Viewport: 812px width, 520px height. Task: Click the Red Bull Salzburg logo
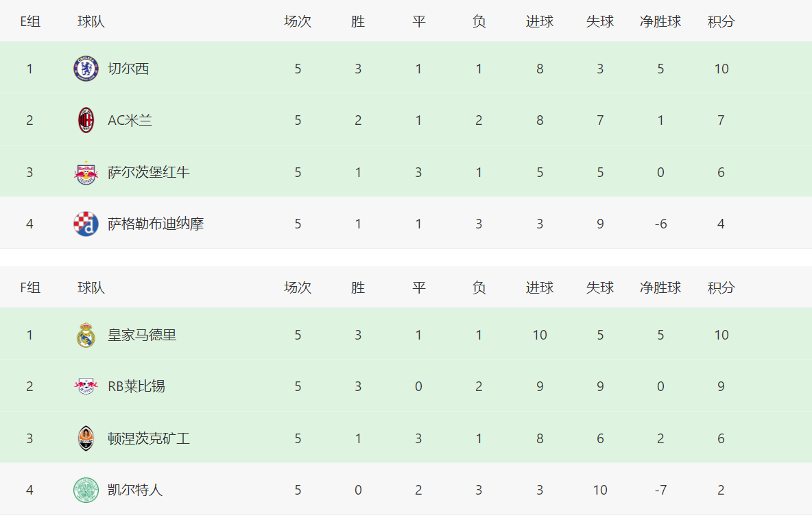click(86, 172)
